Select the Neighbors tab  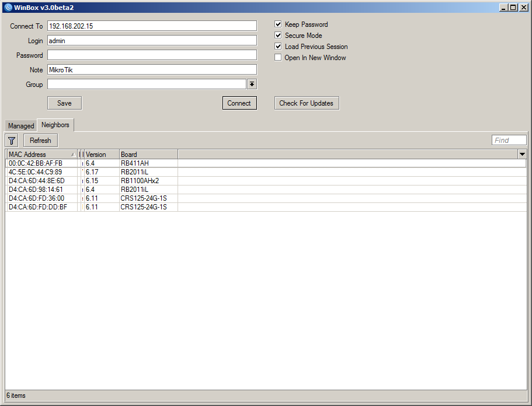point(55,125)
